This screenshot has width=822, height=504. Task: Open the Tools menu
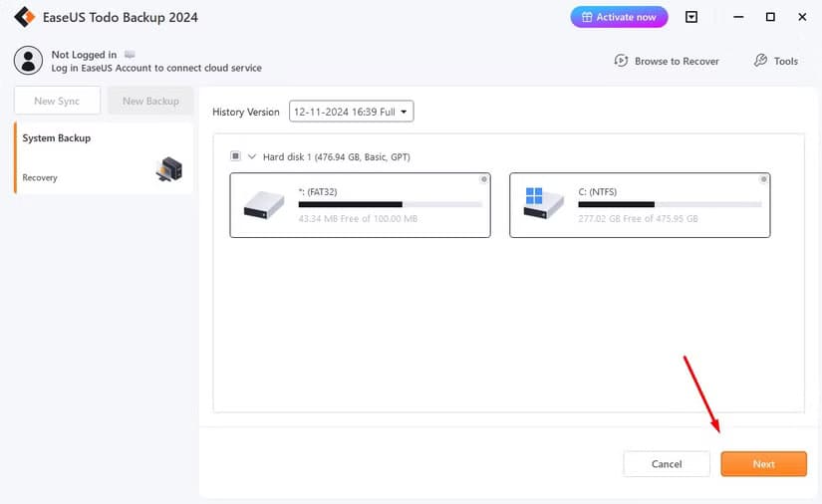[x=776, y=61]
